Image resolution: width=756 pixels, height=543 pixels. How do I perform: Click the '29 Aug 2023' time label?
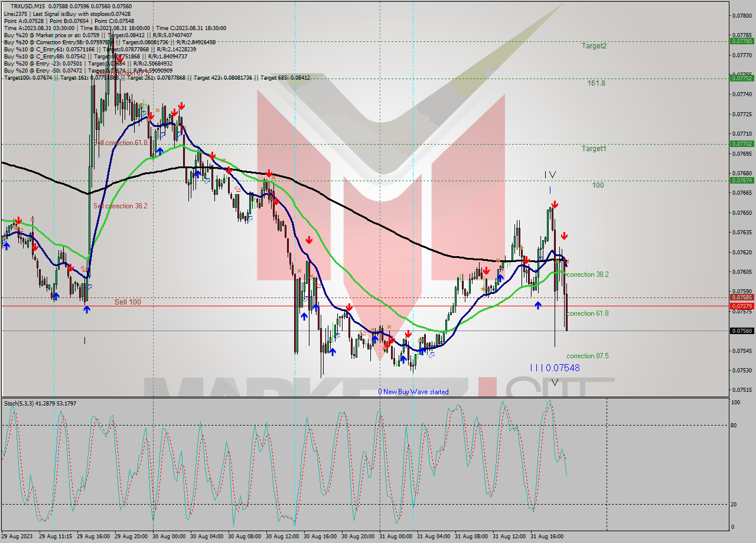[x=18, y=537]
